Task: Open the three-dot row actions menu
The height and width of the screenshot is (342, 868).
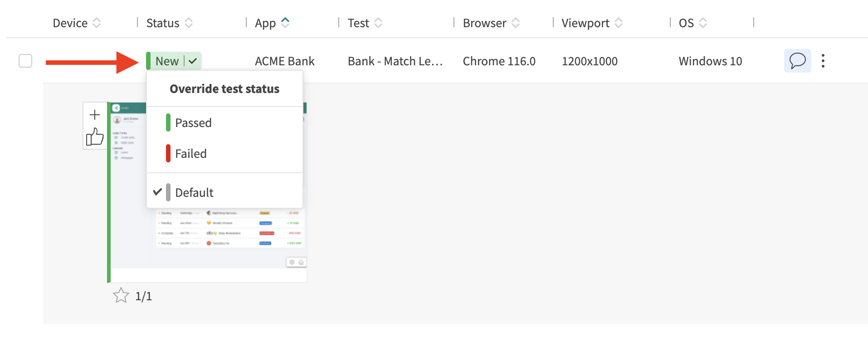Action: click(x=823, y=61)
